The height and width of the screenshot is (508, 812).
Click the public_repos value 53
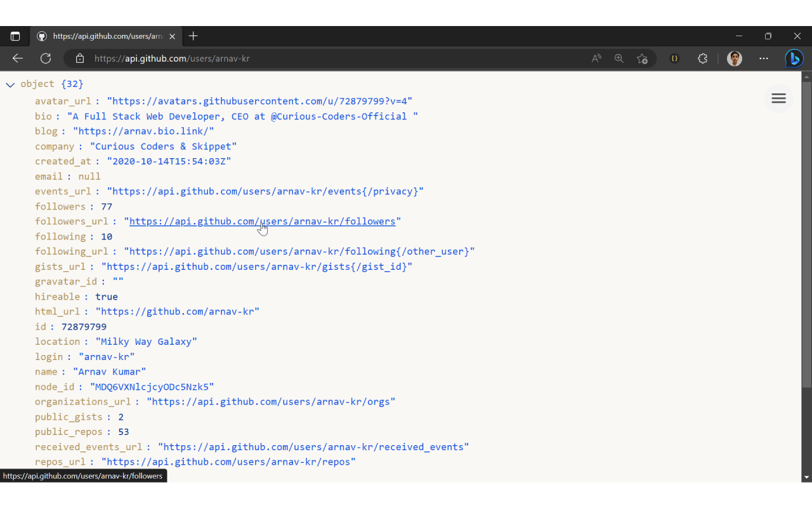(124, 432)
